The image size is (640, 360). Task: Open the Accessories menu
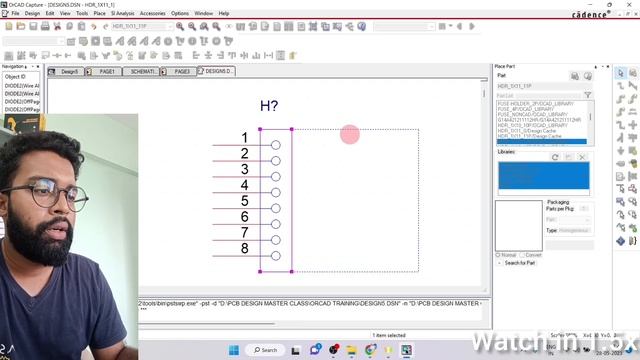(x=153, y=13)
